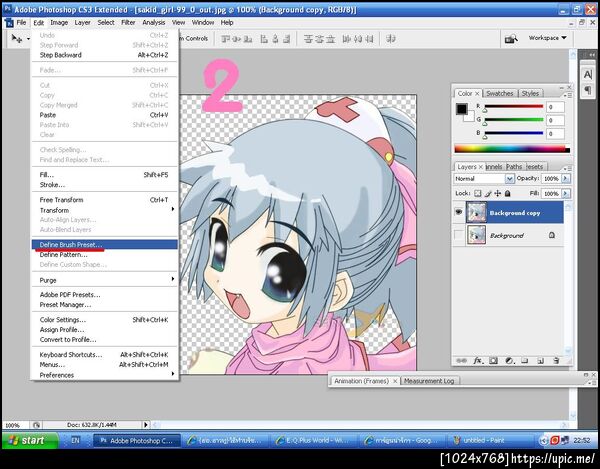This screenshot has width=600, height=469.
Task: Click the Go to Bridge icon
Action: tap(511, 38)
